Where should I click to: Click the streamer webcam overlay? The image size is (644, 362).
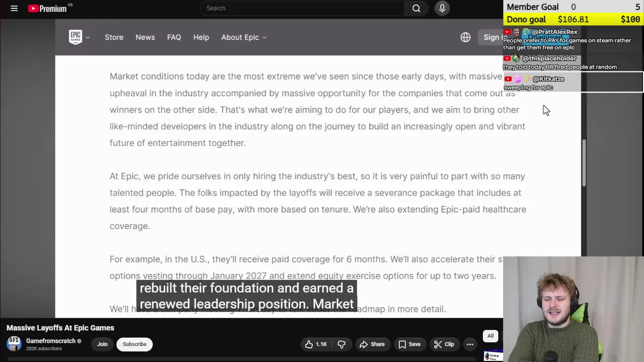[x=574, y=309]
